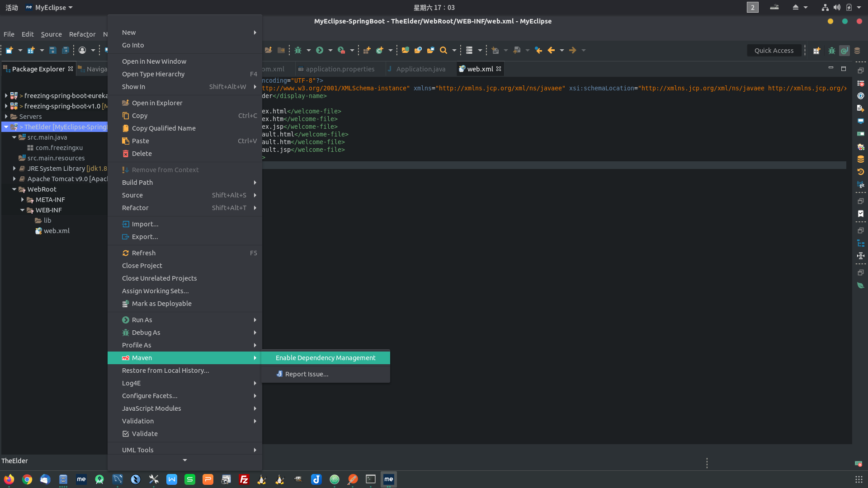The height and width of the screenshot is (488, 868).
Task: Click Mark as Deployable menu entry
Action: pos(161,304)
